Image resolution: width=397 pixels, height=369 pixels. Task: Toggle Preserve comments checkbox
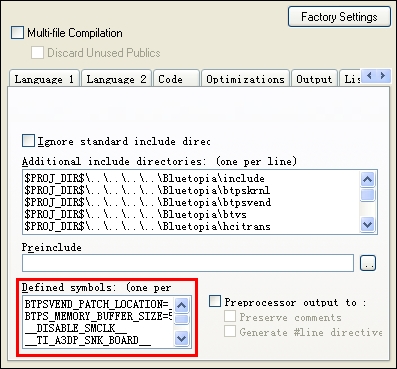[x=230, y=316]
